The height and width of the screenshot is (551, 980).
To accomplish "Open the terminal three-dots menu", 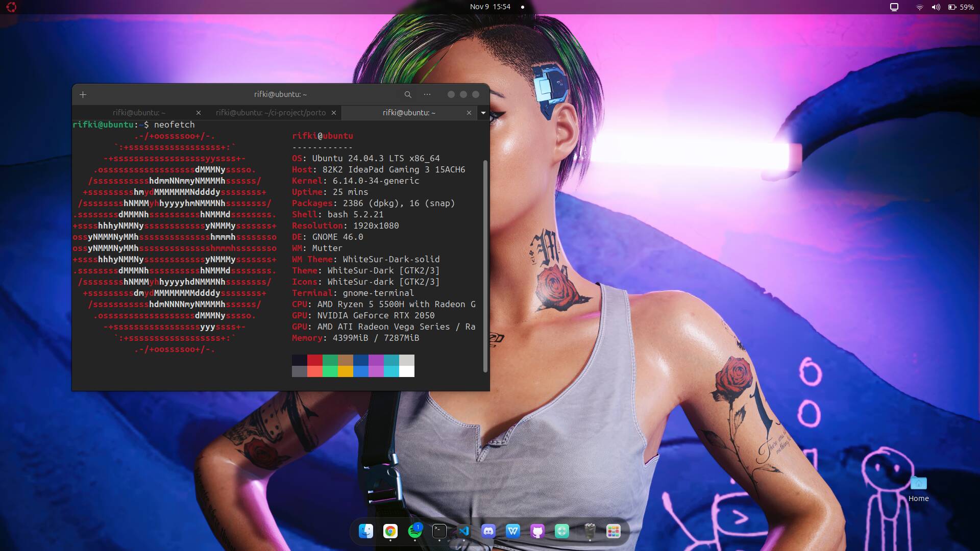I will tap(427, 94).
